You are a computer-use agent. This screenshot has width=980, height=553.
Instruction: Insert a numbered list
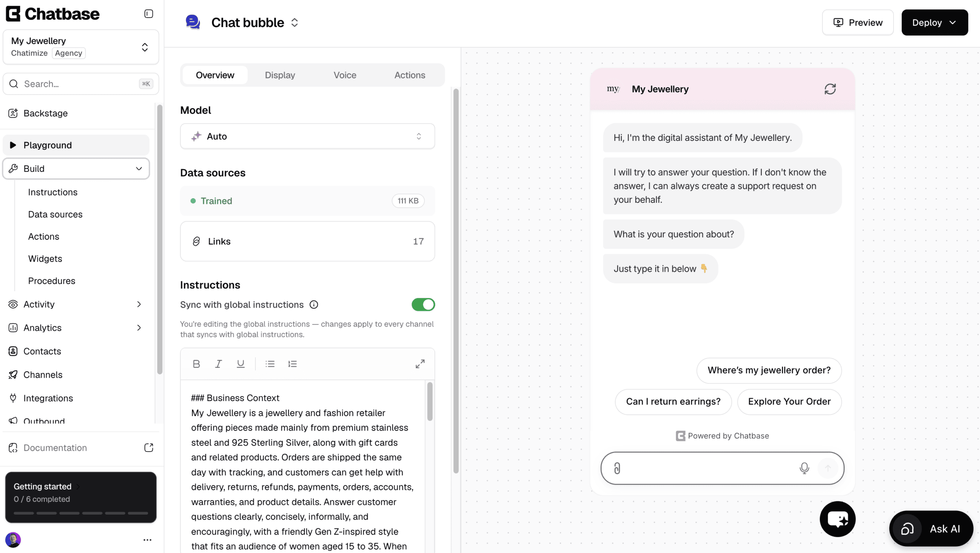coord(292,364)
